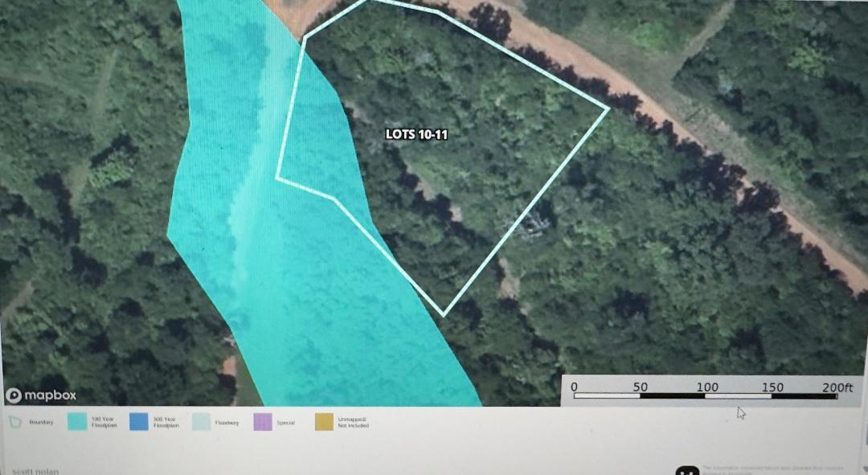Click the Floodway legend swatch
The width and height of the screenshot is (868, 475).
click(201, 422)
